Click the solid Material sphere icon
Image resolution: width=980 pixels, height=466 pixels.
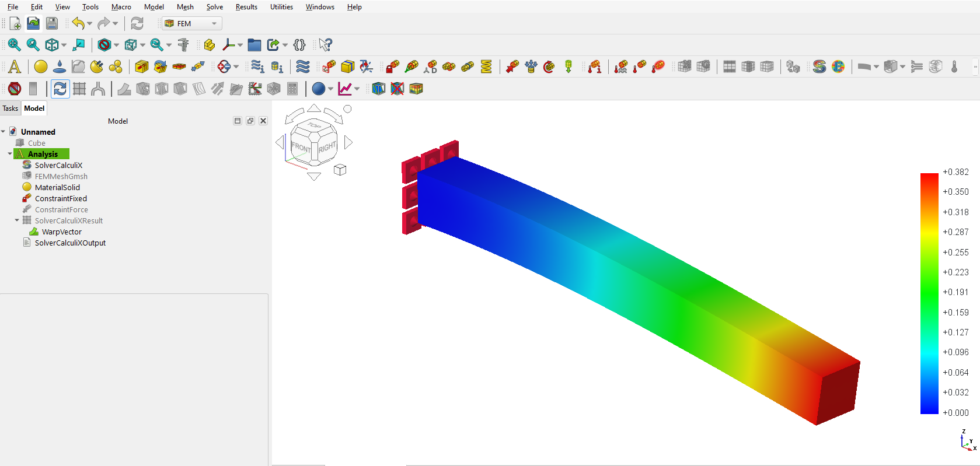tap(41, 66)
